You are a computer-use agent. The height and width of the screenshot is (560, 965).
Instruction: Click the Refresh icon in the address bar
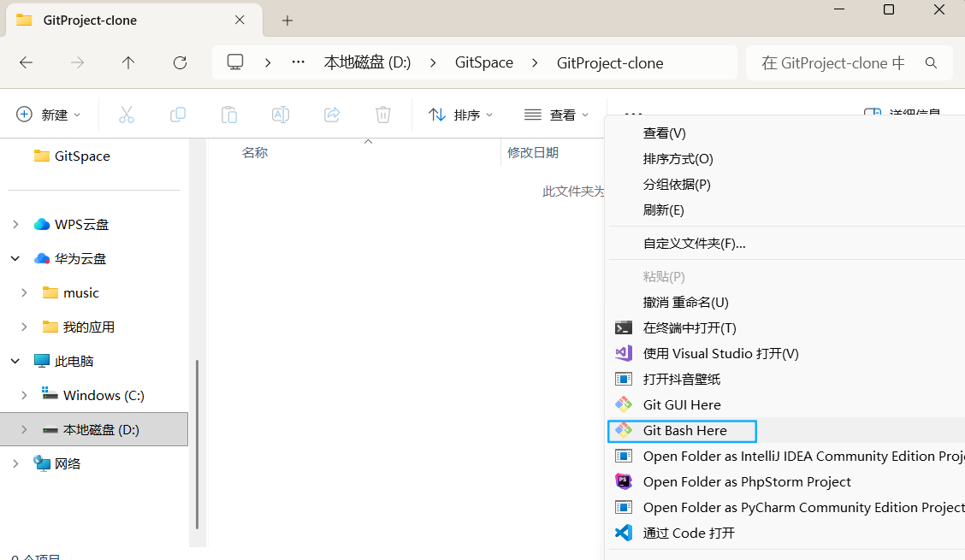coord(180,62)
